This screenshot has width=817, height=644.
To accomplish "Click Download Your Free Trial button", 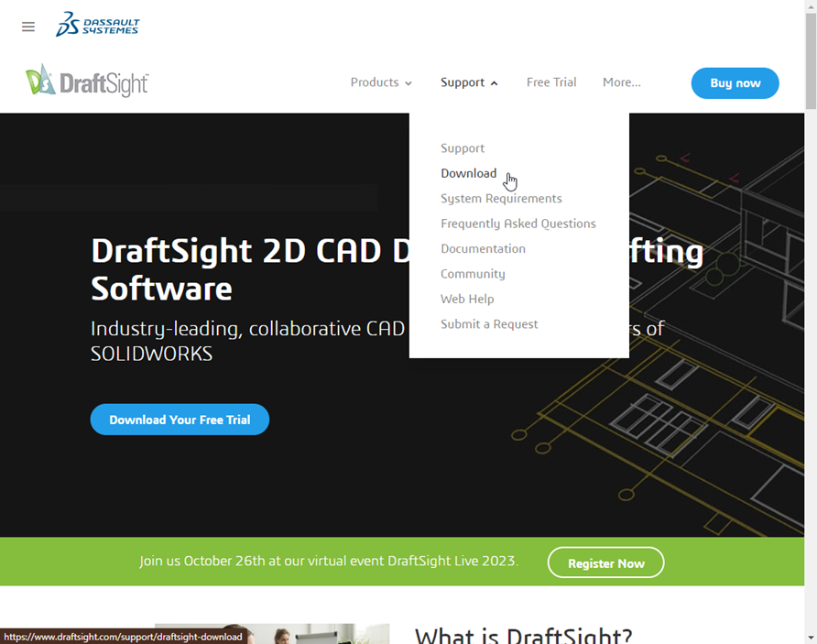I will coord(180,420).
